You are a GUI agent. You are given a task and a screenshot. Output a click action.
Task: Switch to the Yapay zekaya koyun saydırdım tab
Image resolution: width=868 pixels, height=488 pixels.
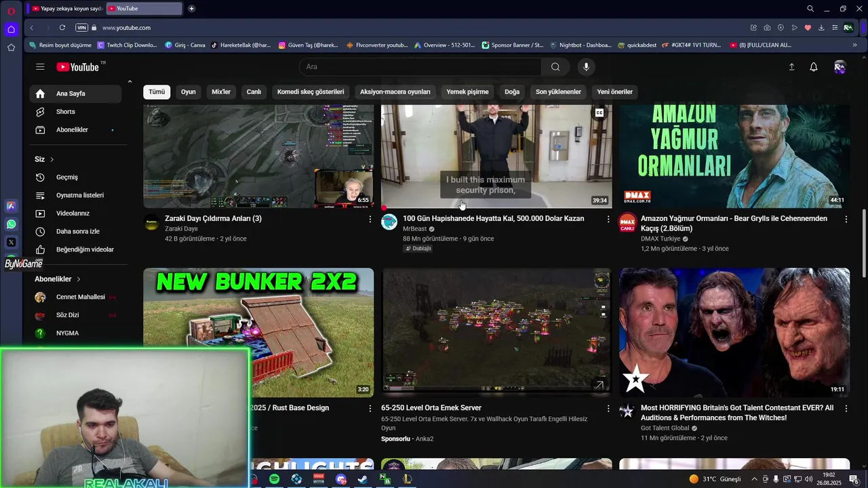66,8
